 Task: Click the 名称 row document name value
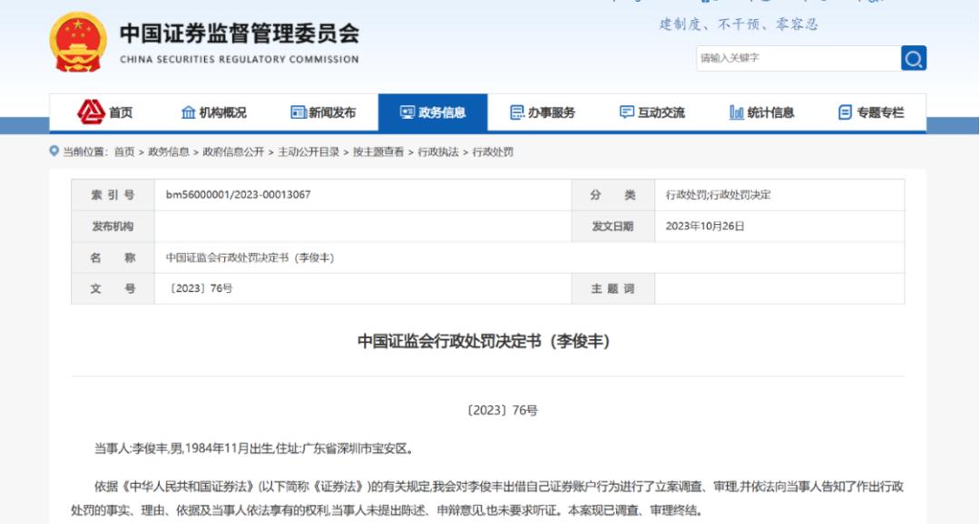(x=250, y=257)
